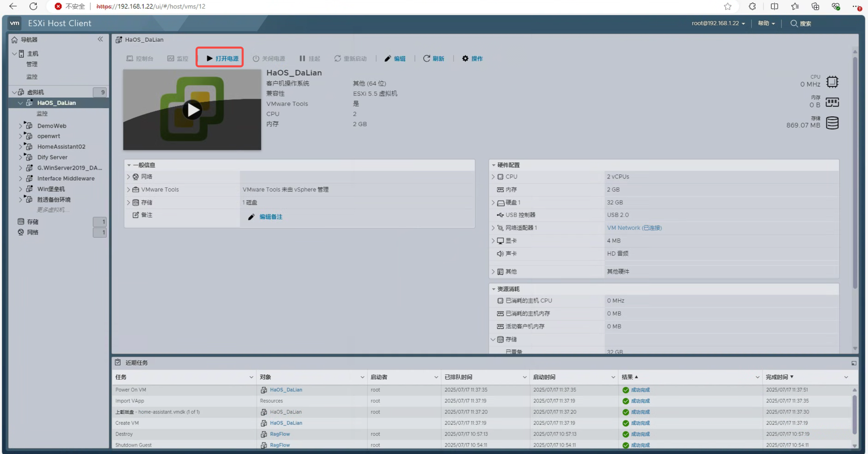868x454 pixels.
Task: Click the main pane vertical scrollbar
Action: (x=855, y=169)
